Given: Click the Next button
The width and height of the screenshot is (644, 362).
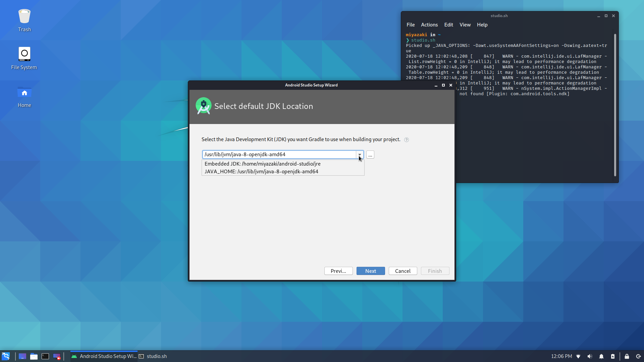Looking at the screenshot, I should (x=370, y=271).
